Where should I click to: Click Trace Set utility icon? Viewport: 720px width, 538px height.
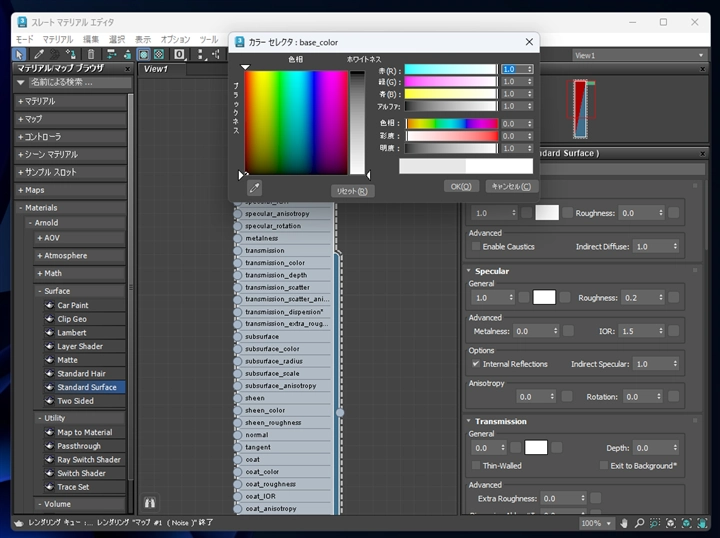point(50,487)
